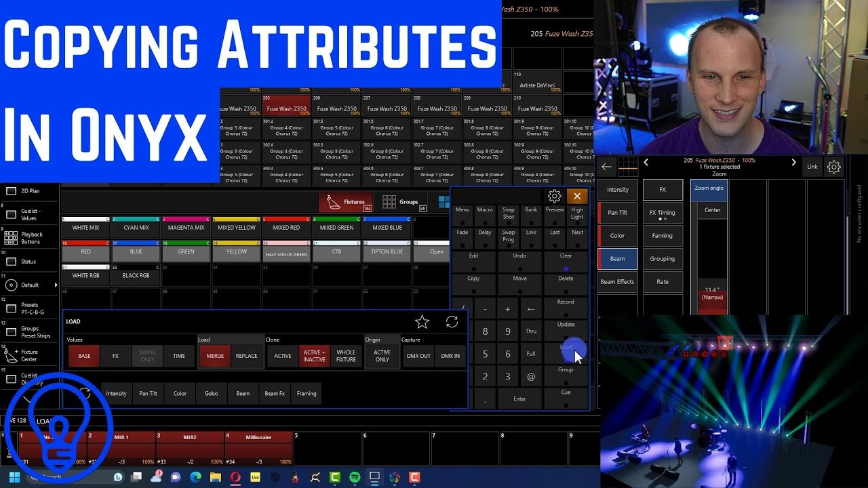Expand the Default submenu arrow

tap(56, 285)
